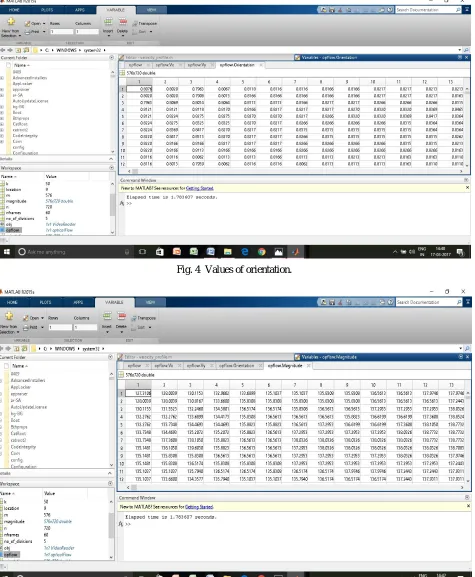Click Help icon in top window quick access bar
Image resolution: width=475 pixels, height=577 pixels.
[390, 10]
